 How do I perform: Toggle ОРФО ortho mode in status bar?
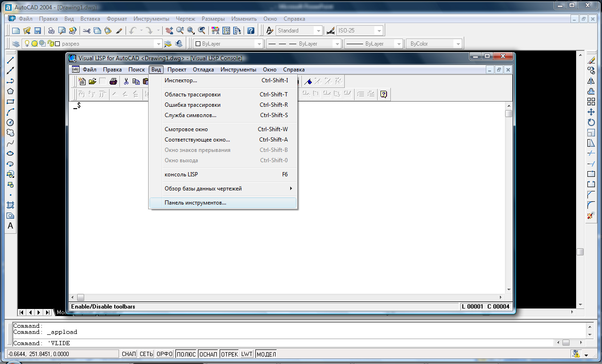[165, 354]
